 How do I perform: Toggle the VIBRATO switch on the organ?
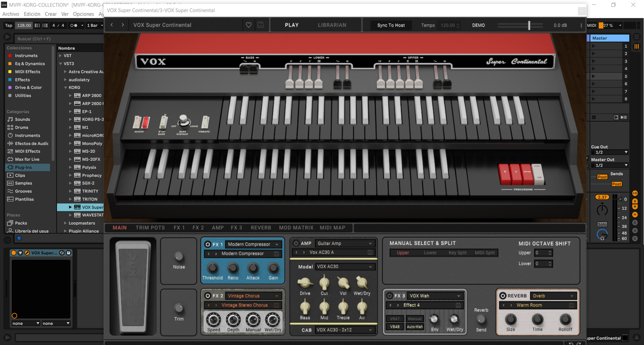click(205, 122)
